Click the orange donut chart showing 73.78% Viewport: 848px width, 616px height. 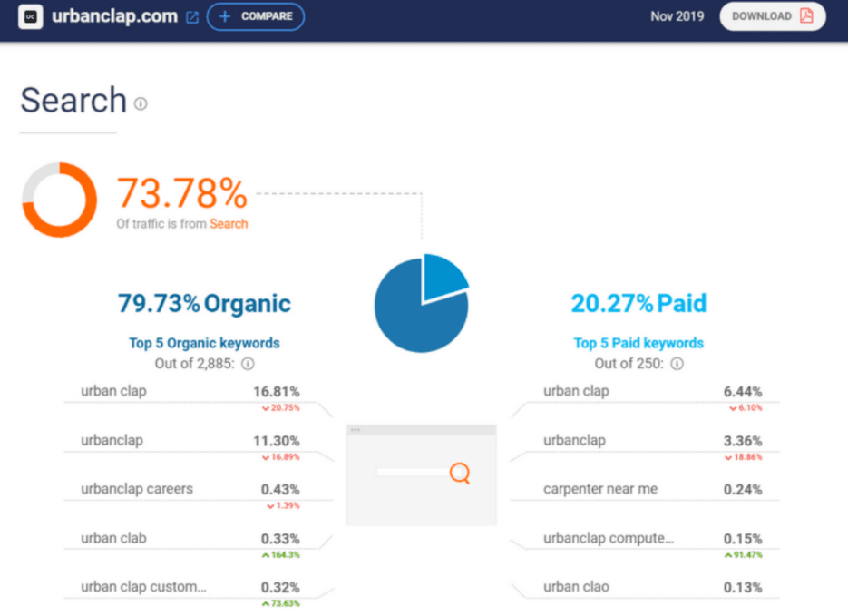coord(59,200)
